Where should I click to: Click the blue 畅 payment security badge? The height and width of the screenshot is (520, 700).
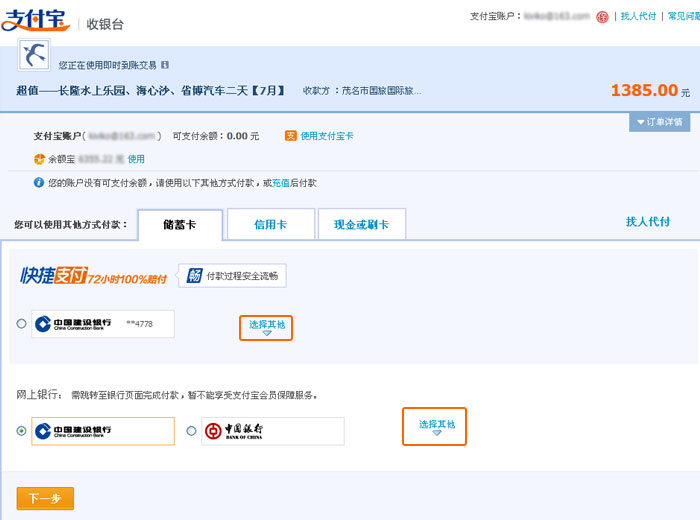pyautogui.click(x=192, y=275)
